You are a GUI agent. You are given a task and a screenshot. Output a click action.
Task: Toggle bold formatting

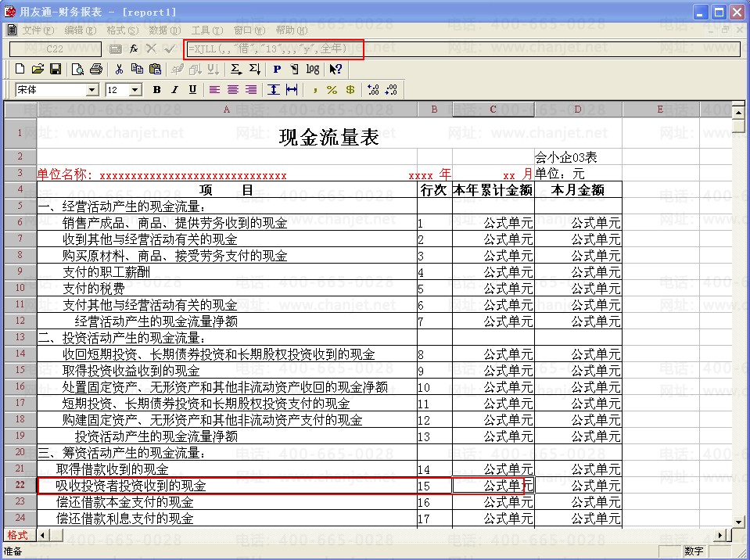click(157, 89)
